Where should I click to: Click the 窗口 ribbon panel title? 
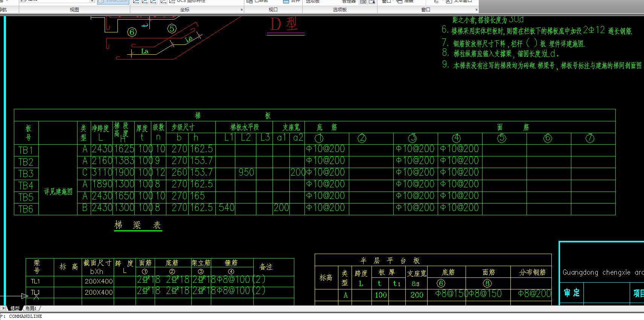click(426, 10)
